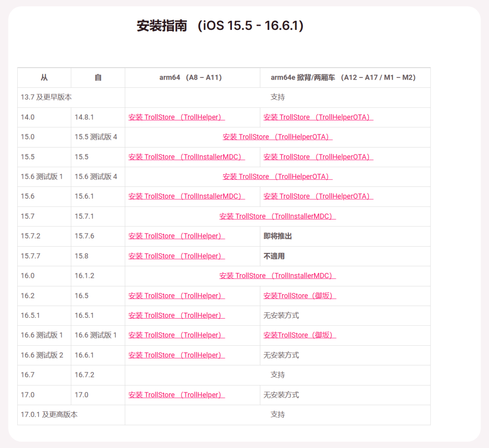Click the 13.7 及更早版本 cell
The width and height of the screenshot is (489, 448).
pos(71,97)
